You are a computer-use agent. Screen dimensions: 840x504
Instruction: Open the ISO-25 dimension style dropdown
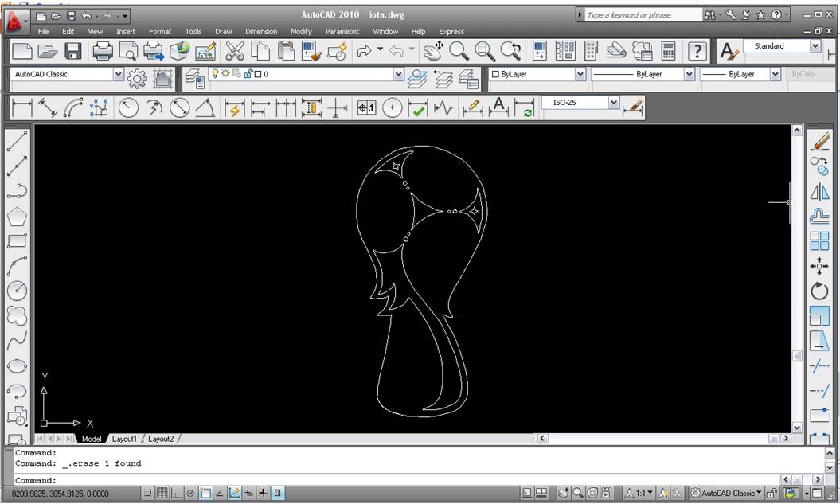point(614,102)
